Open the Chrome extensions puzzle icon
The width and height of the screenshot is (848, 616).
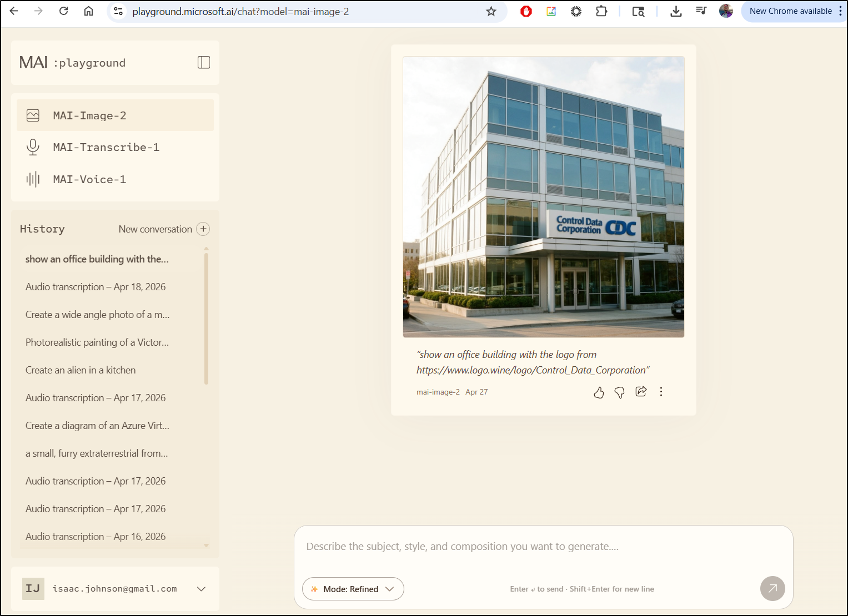click(601, 11)
